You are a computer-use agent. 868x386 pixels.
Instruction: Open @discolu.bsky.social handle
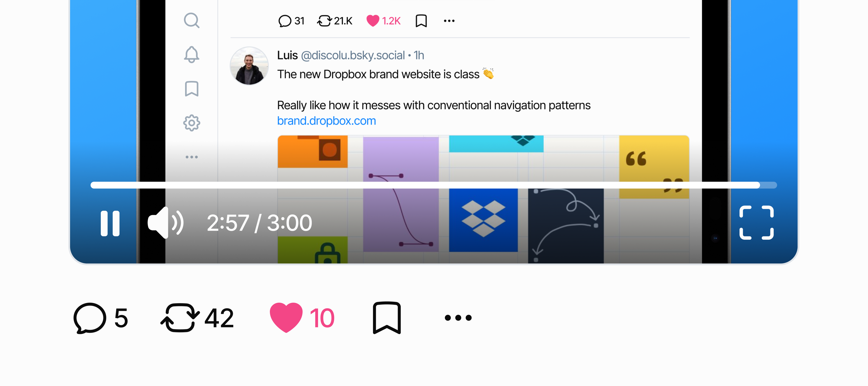click(x=353, y=55)
